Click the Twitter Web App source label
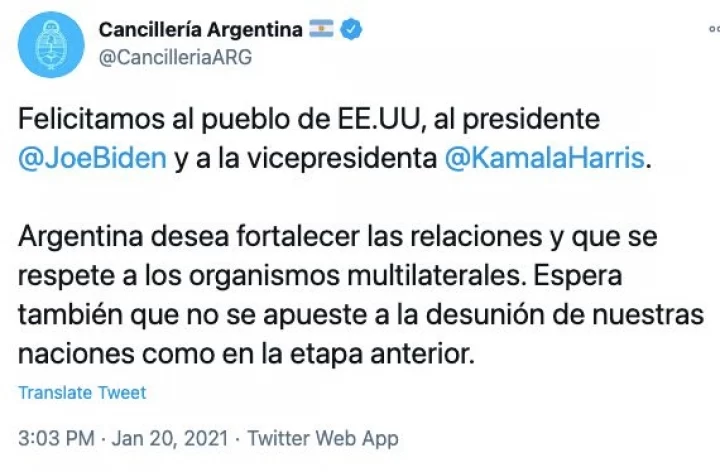This screenshot has width=720, height=472. (323, 438)
